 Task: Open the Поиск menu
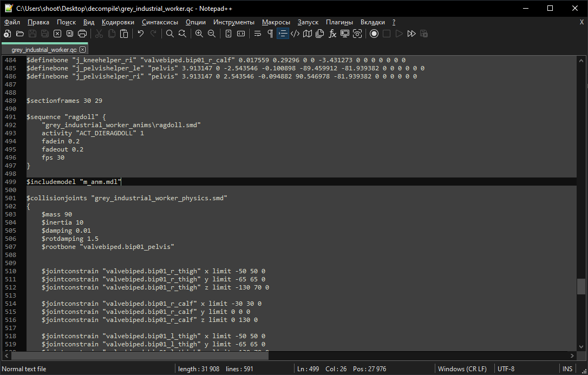(x=67, y=23)
